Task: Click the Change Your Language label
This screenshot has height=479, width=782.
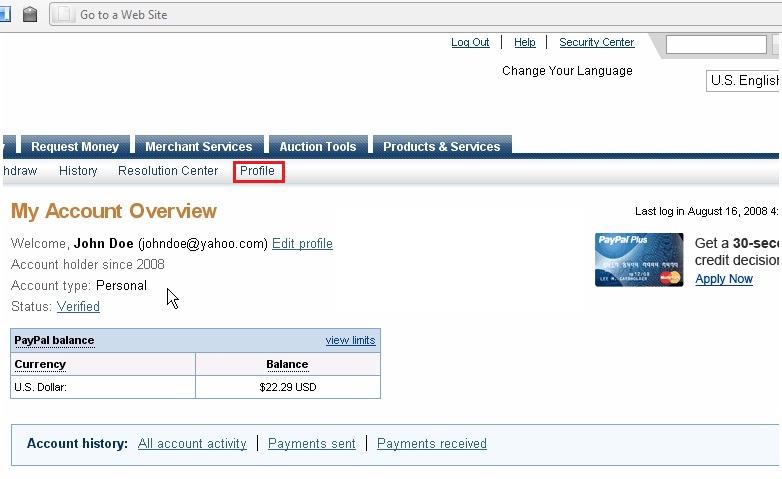Action: click(x=567, y=71)
